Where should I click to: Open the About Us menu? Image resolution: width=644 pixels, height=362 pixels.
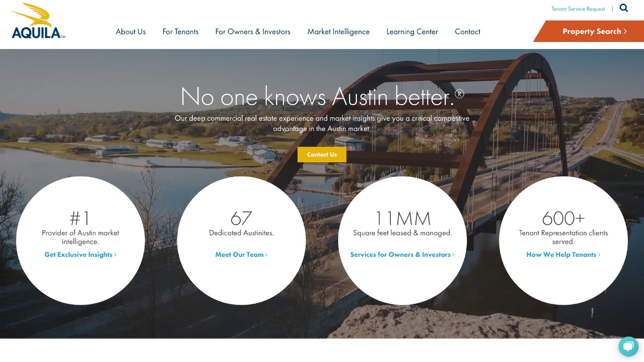pos(130,32)
